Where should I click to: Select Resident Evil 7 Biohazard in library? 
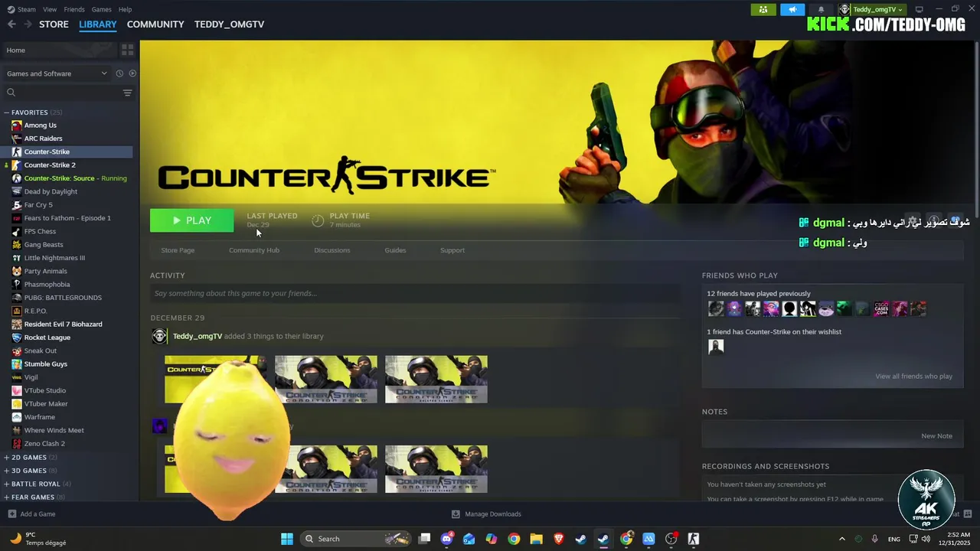point(63,324)
